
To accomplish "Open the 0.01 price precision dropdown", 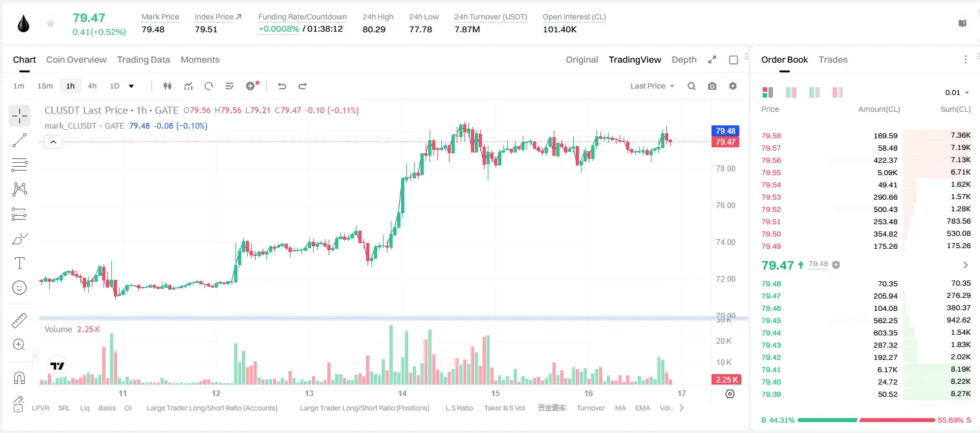I will (x=957, y=92).
